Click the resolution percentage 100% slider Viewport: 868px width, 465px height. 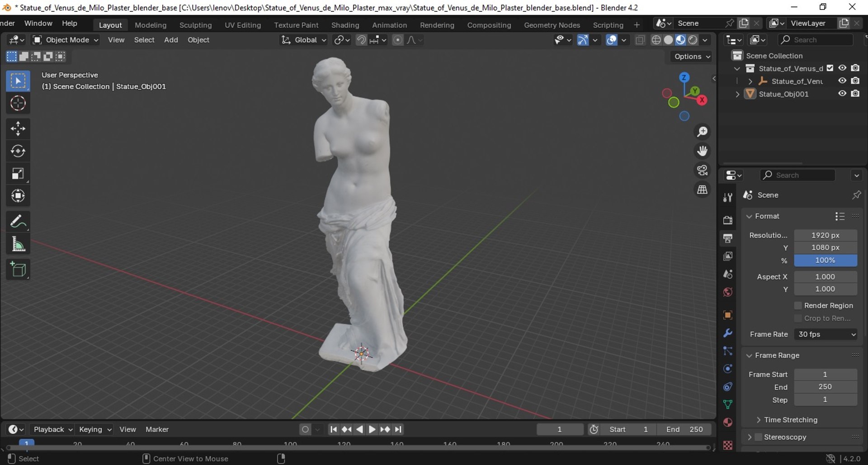pos(826,261)
